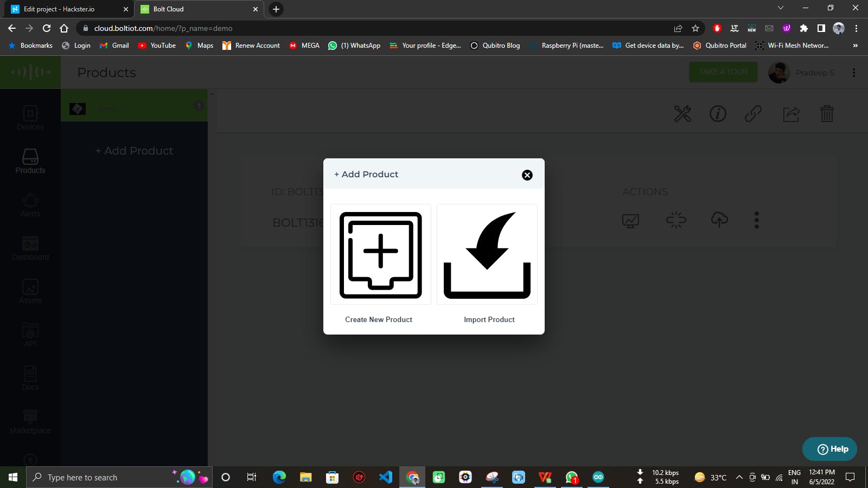This screenshot has height=488, width=868.
Task: Open Microsoft Edge from taskbar
Action: (279, 477)
